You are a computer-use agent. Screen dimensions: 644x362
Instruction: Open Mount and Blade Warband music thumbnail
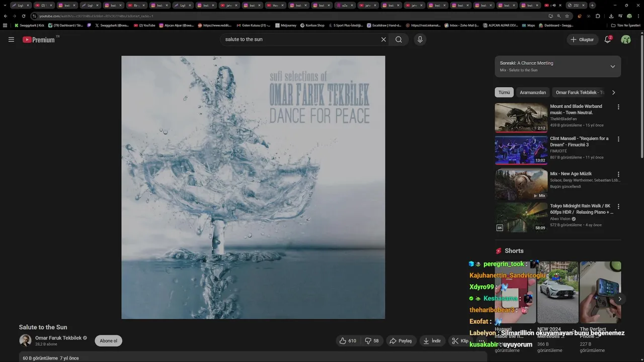point(521,118)
